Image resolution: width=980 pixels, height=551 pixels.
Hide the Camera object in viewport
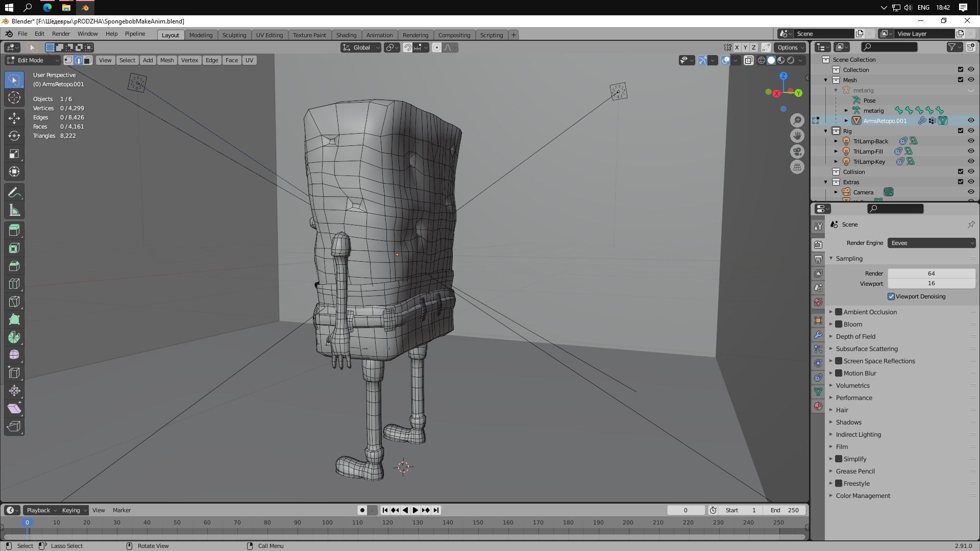pyautogui.click(x=971, y=192)
